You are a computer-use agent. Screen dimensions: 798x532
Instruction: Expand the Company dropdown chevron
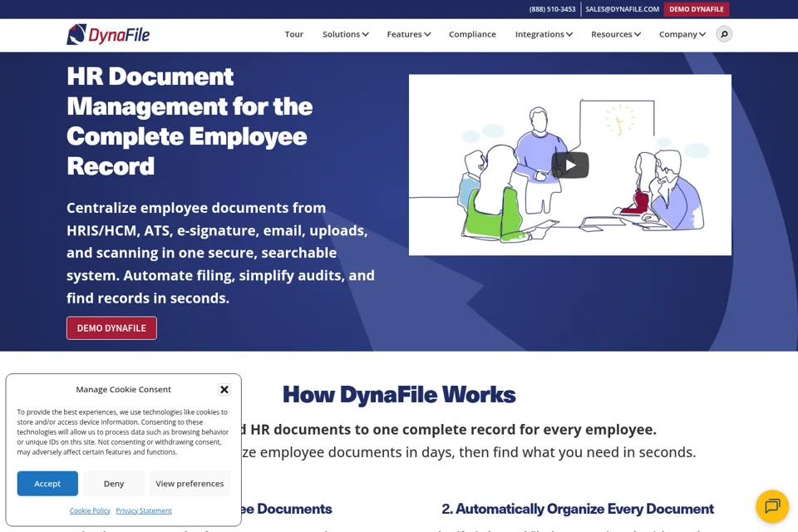pos(702,34)
